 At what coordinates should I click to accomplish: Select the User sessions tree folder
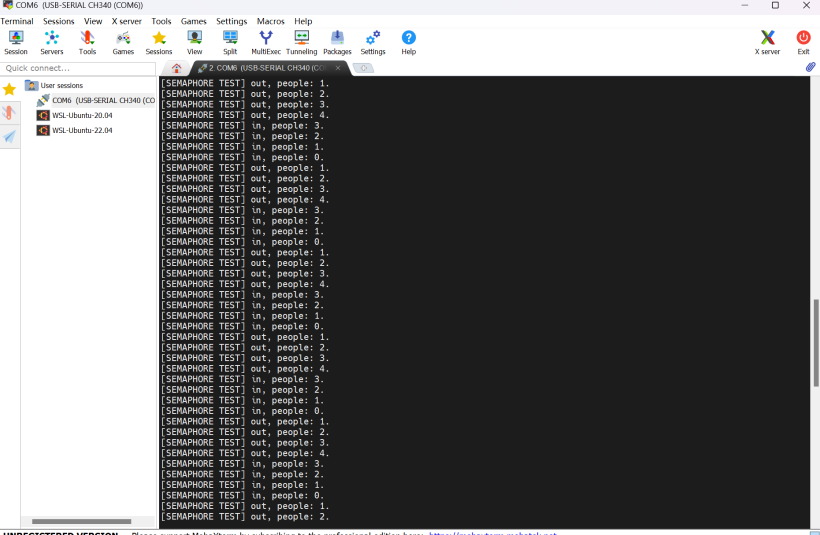pos(54,85)
